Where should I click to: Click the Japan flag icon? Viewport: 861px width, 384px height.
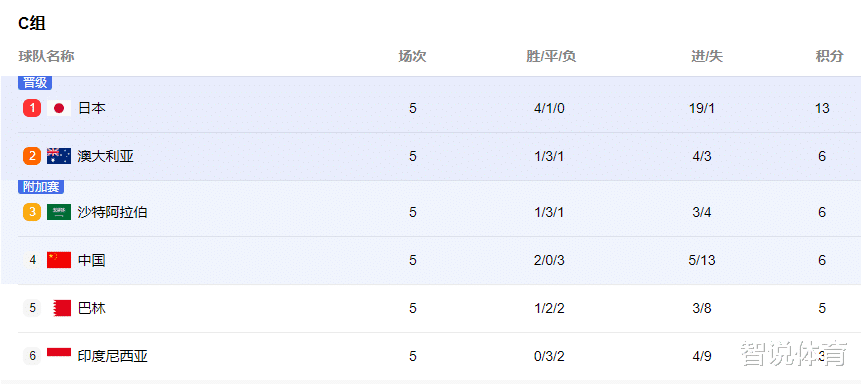click(59, 108)
